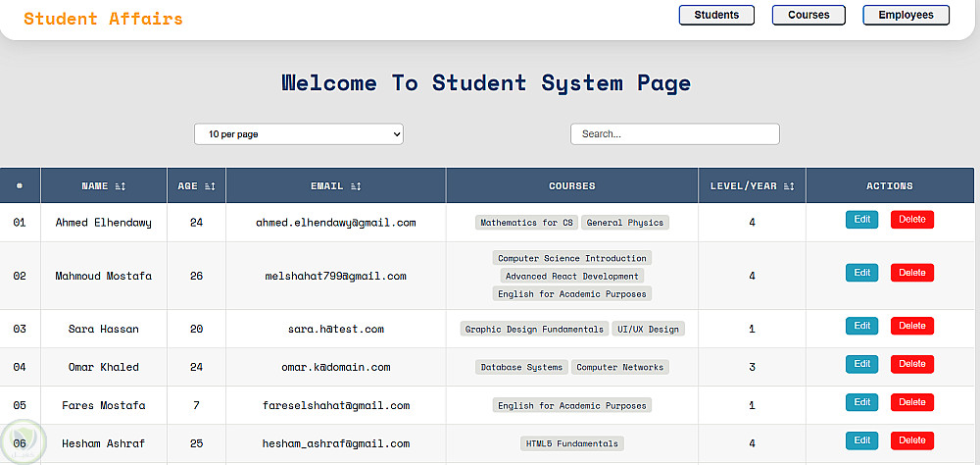Click the 'Computer Networks' course tag
Image resolution: width=980 pixels, height=465 pixels.
620,367
